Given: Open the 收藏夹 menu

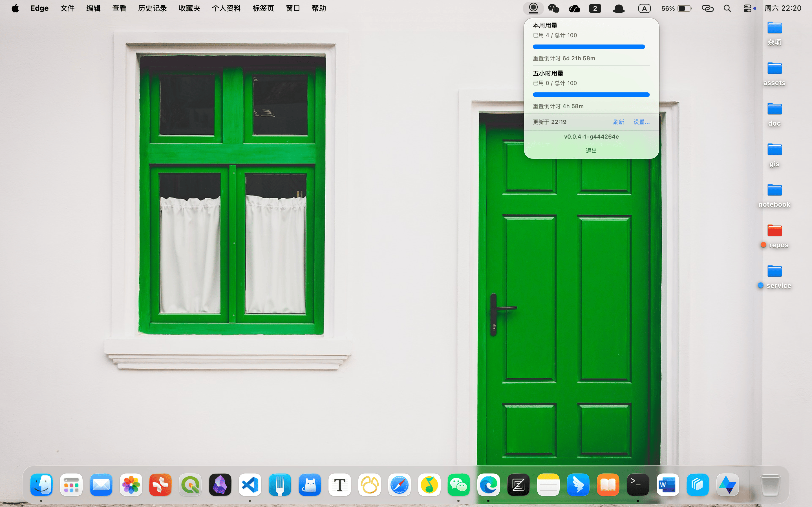Looking at the screenshot, I should tap(189, 8).
